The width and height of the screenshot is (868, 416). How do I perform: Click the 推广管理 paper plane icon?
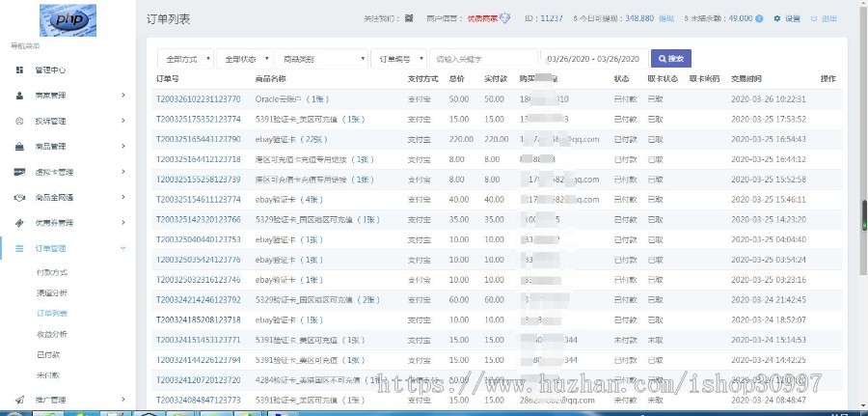(x=19, y=400)
